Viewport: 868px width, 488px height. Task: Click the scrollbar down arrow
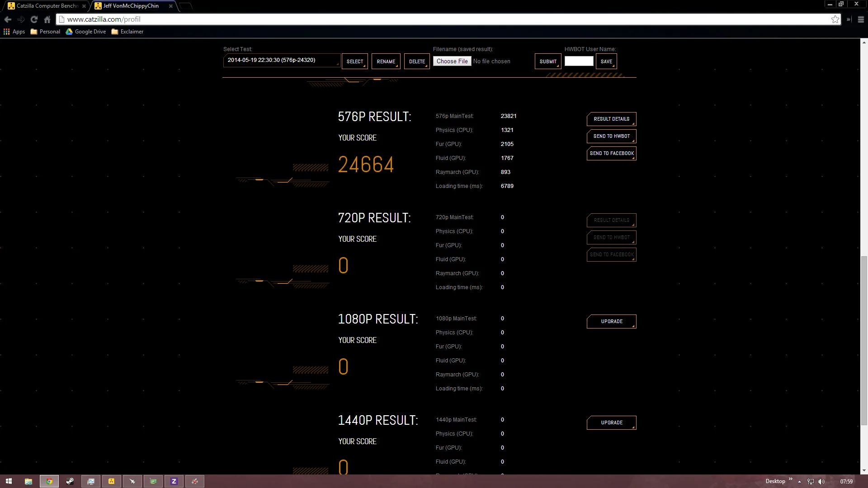click(x=864, y=470)
